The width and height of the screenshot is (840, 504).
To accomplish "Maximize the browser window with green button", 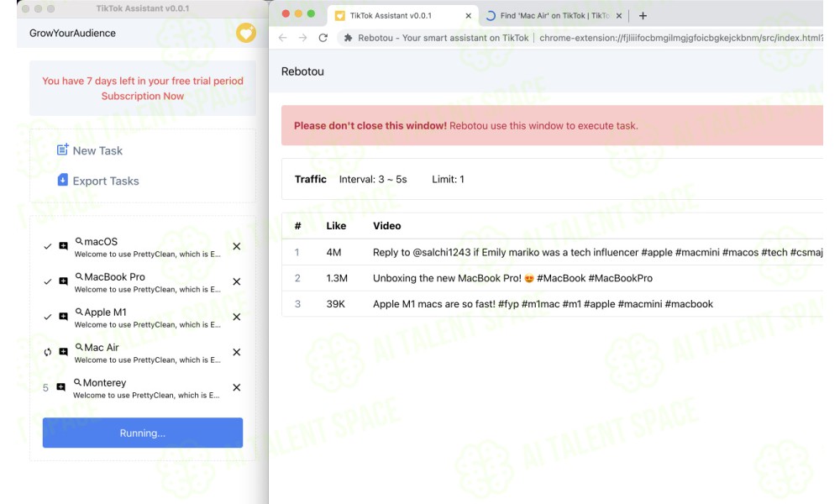I will pyautogui.click(x=312, y=14).
